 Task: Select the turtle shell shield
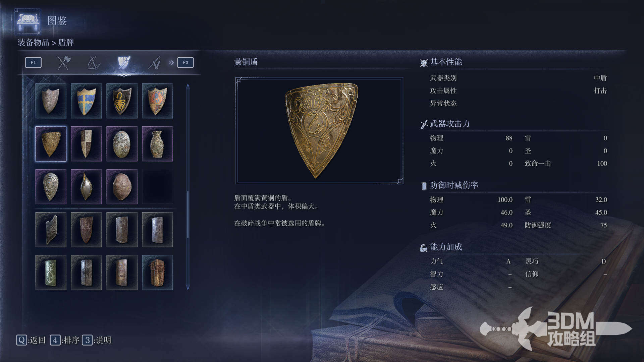point(122,187)
